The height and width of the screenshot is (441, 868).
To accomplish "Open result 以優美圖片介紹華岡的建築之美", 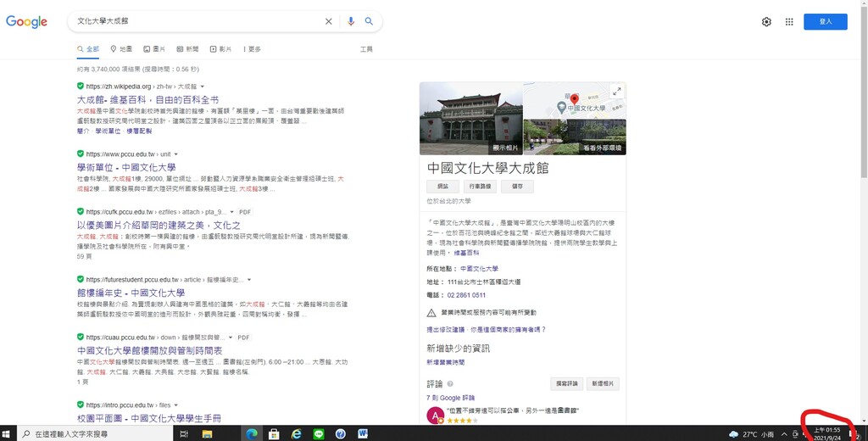I will click(x=159, y=225).
